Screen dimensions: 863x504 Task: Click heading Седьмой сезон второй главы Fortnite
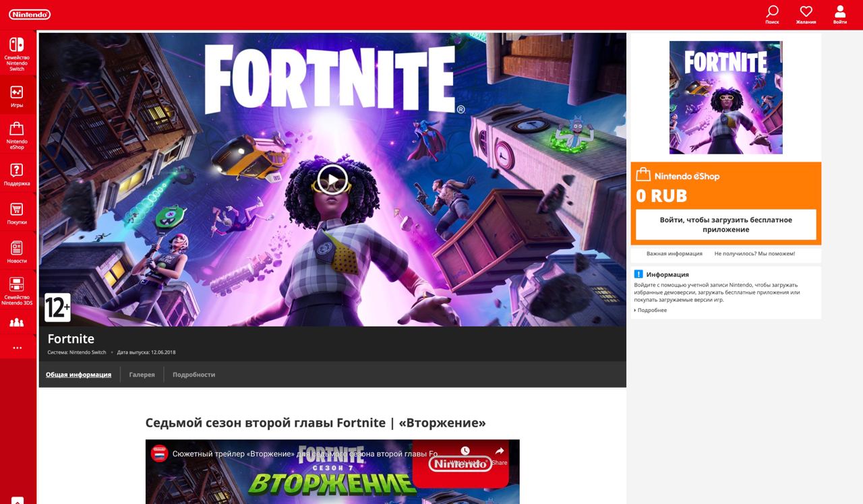click(x=316, y=422)
